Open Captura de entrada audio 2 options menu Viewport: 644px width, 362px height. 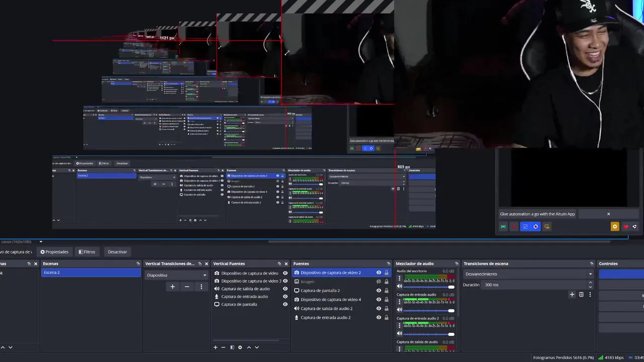pos(399,325)
